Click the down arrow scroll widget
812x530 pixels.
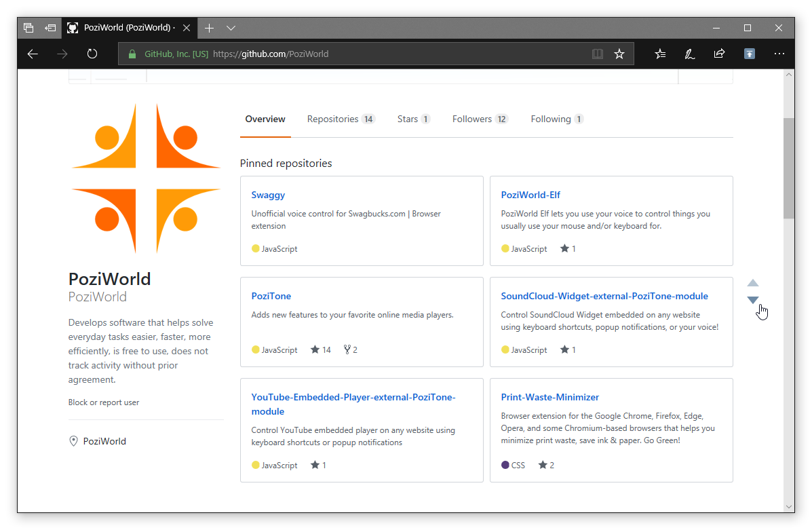tap(753, 300)
